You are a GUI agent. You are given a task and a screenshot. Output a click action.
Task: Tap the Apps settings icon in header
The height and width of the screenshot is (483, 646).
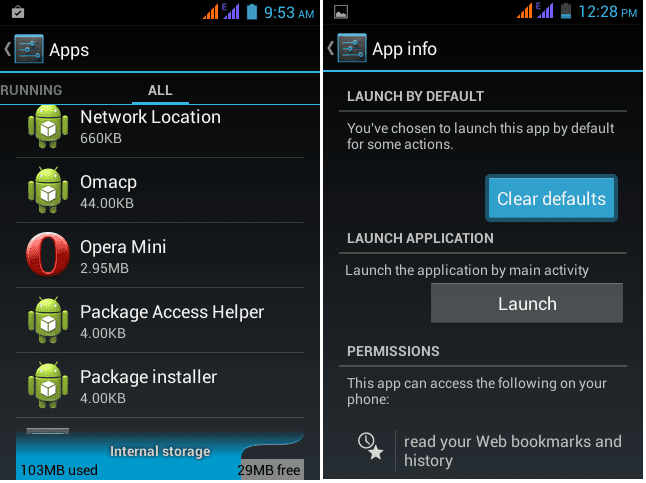click(29, 49)
